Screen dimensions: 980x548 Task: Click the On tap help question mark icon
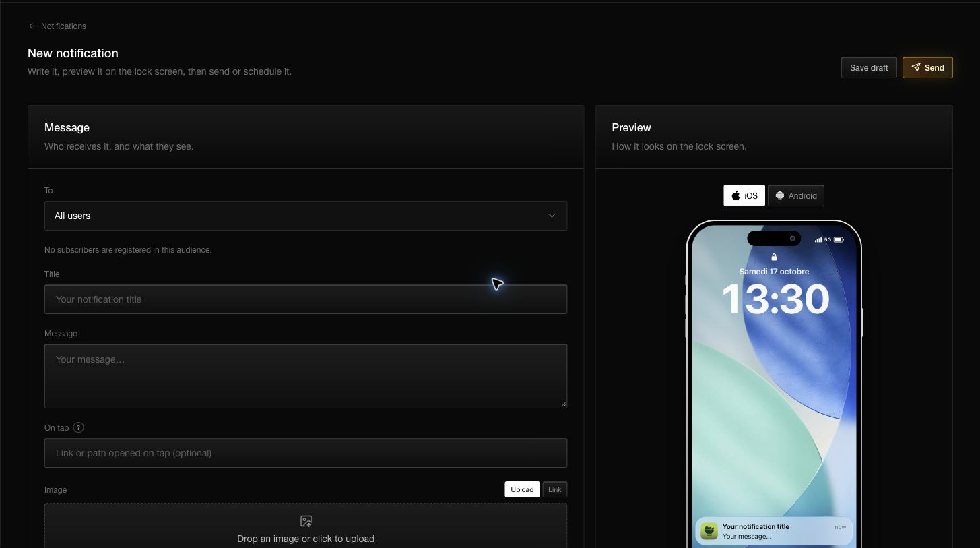click(79, 427)
